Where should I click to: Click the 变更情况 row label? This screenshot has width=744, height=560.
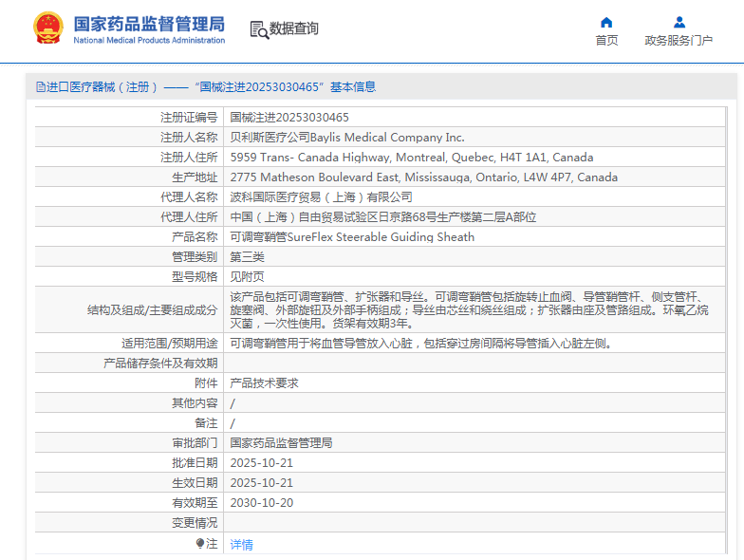coord(195,522)
